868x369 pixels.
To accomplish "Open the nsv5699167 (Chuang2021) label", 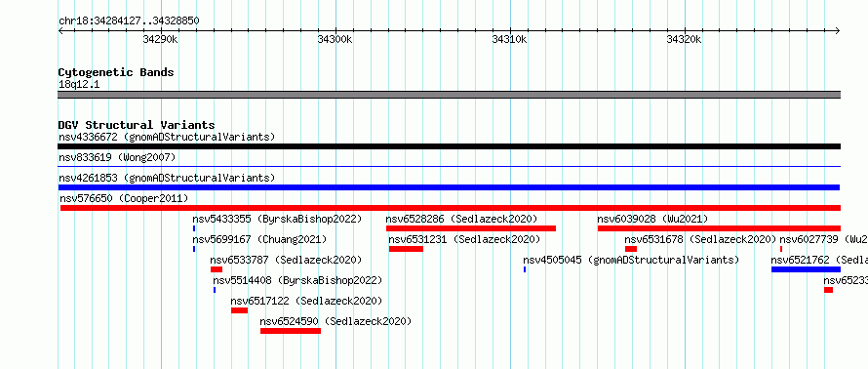I will (259, 239).
